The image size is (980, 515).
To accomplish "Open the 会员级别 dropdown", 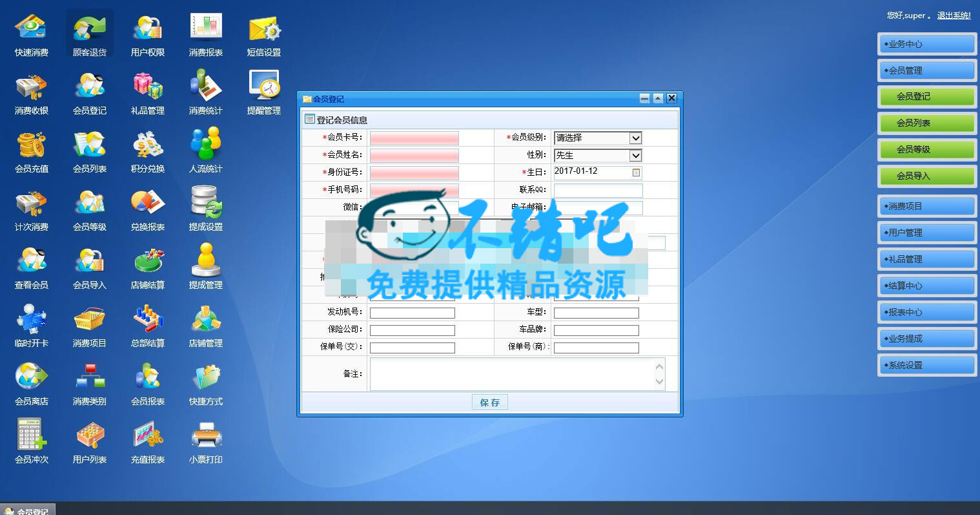I will 598,138.
